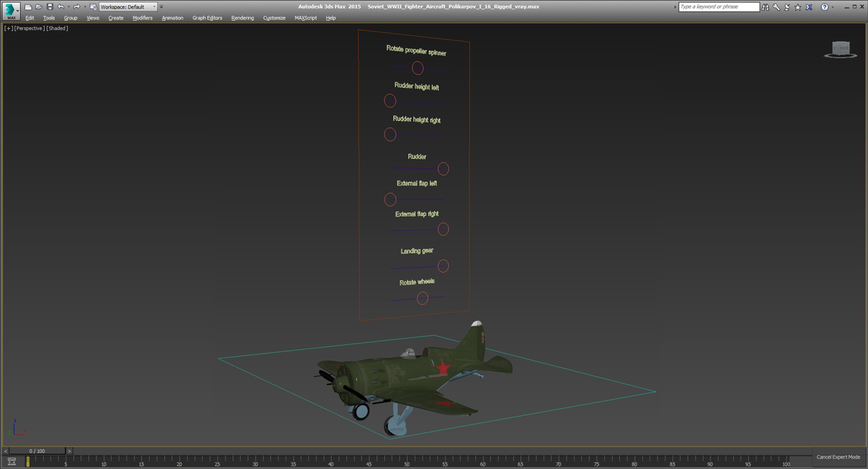Open Favorites star icon

pyautogui.click(x=798, y=7)
